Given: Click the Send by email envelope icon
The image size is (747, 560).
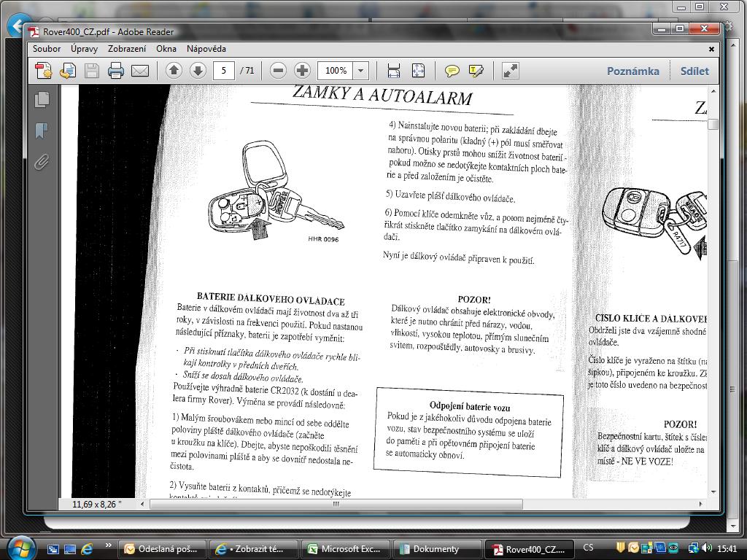Looking at the screenshot, I should coord(140,71).
